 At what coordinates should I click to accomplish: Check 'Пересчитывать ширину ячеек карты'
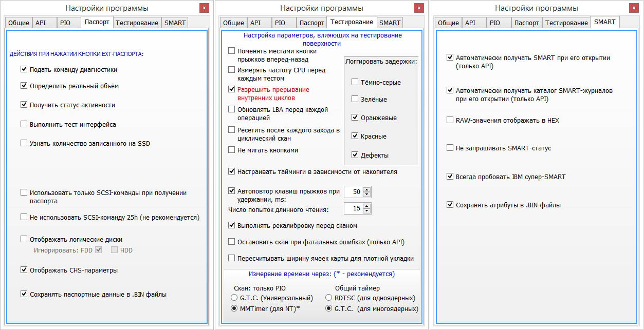[232, 258]
